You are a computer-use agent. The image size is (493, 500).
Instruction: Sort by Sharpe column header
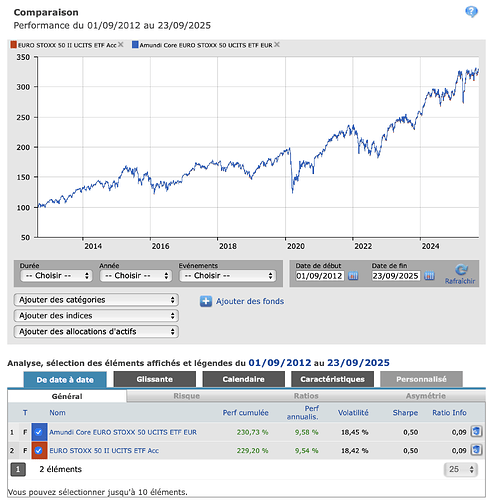[405, 413]
